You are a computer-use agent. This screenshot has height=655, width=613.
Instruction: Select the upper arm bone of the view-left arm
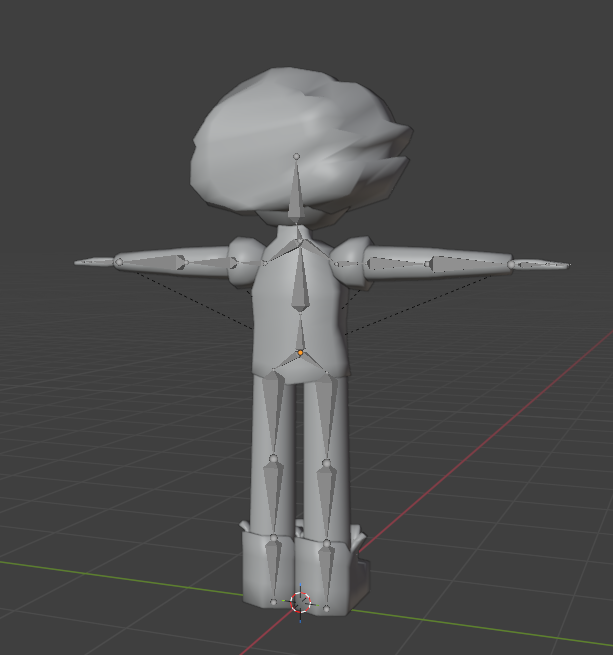212,263
